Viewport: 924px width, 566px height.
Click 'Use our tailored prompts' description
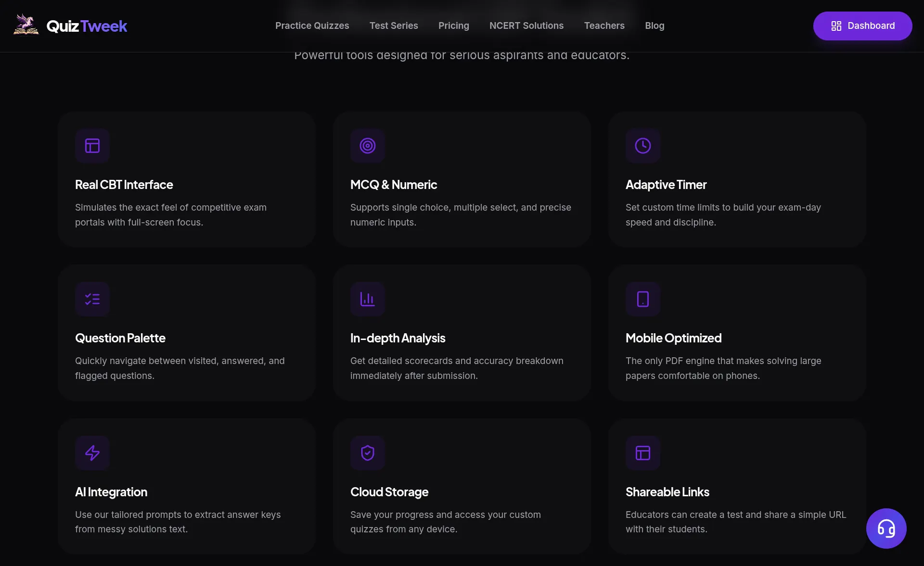(x=178, y=522)
